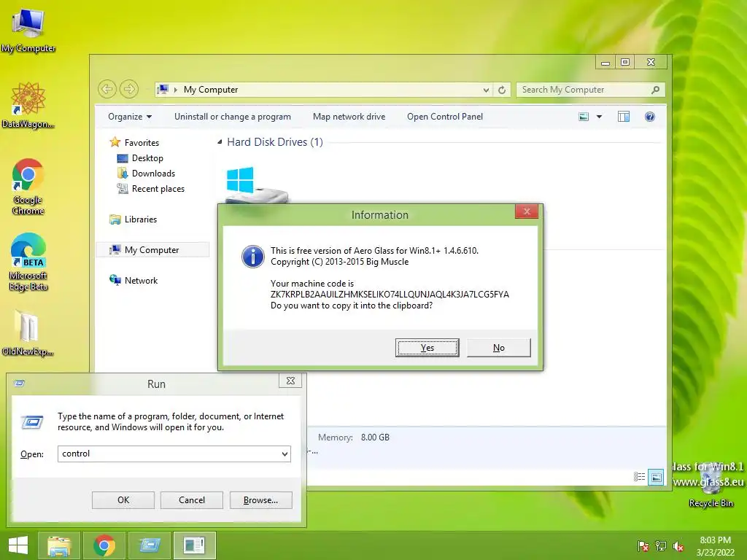The height and width of the screenshot is (560, 747).
Task: Open the DataWagon desktop shortcut
Action: [28, 105]
